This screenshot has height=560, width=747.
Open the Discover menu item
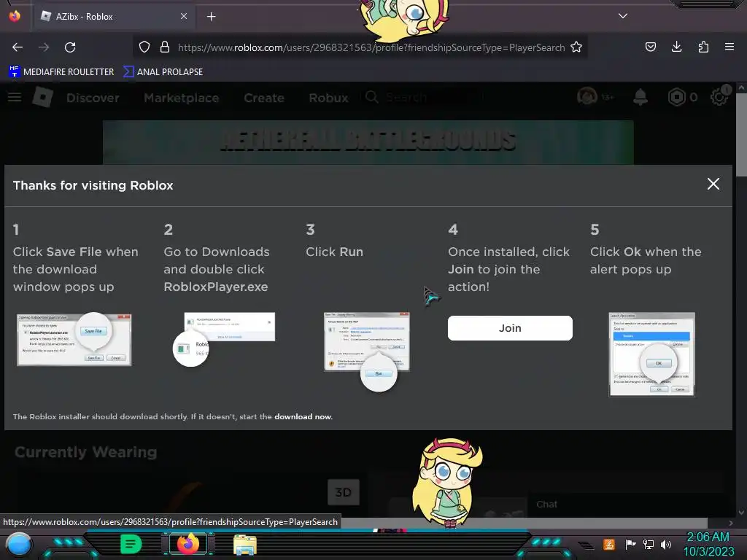[93, 98]
